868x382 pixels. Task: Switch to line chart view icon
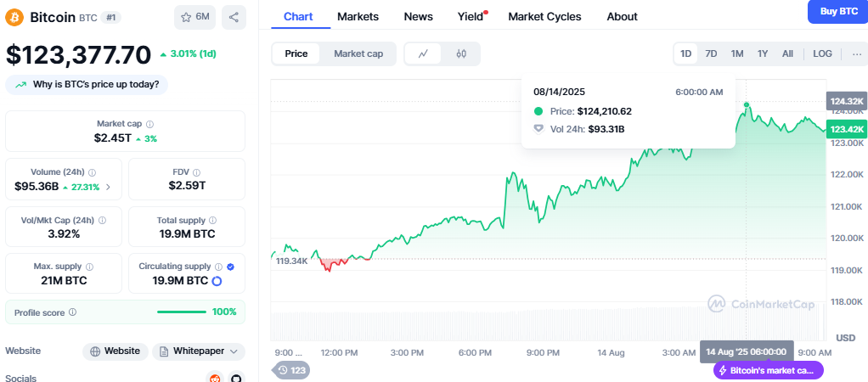[x=424, y=53]
